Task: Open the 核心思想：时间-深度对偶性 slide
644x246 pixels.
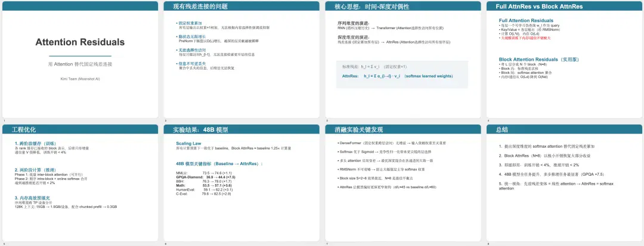Action: pyautogui.click(x=403, y=60)
